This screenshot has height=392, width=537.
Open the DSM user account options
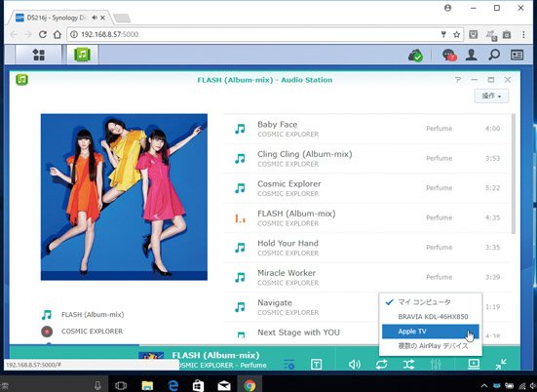point(472,55)
